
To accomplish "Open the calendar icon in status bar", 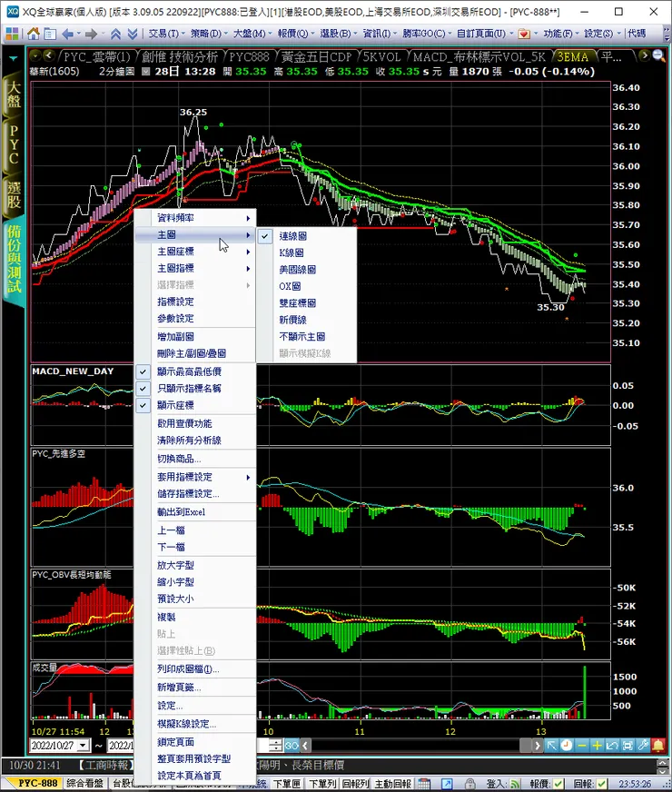I will [x=424, y=784].
